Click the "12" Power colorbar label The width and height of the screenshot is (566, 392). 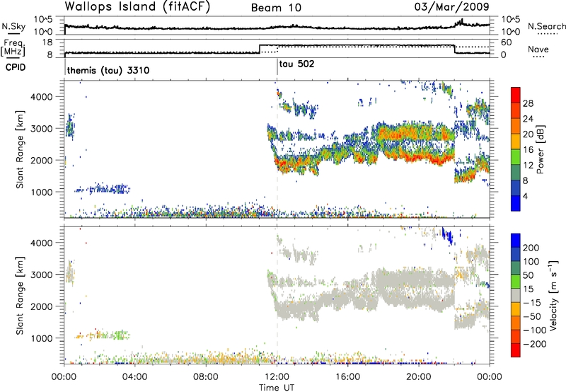(528, 166)
